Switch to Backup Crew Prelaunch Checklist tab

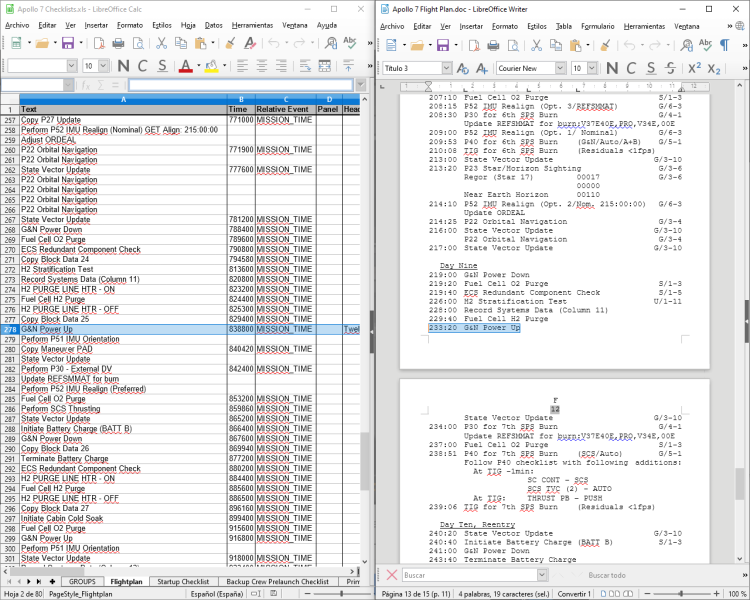click(x=277, y=581)
